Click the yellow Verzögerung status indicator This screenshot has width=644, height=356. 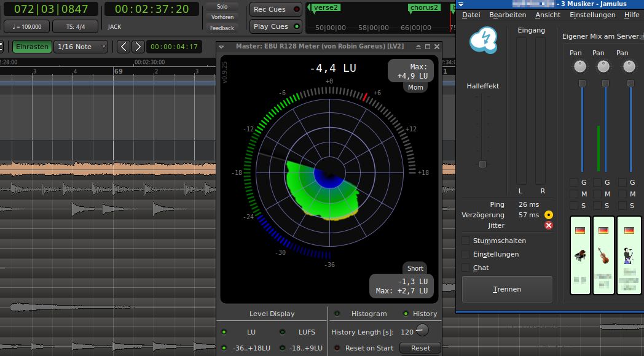(549, 214)
